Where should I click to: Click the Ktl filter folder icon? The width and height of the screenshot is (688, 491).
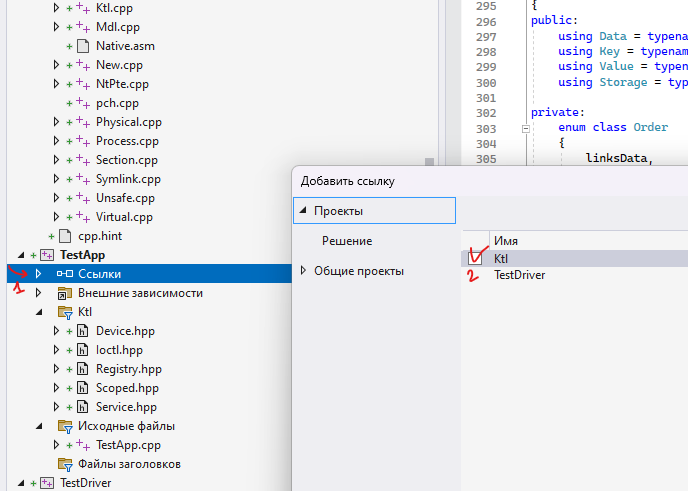pos(66,312)
